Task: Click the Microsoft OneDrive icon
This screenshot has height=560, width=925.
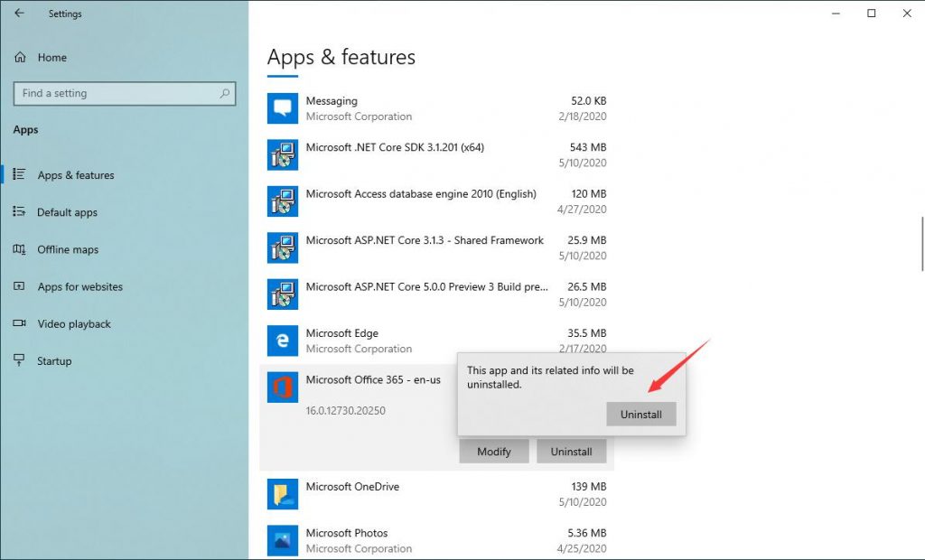Action: pyautogui.click(x=283, y=494)
